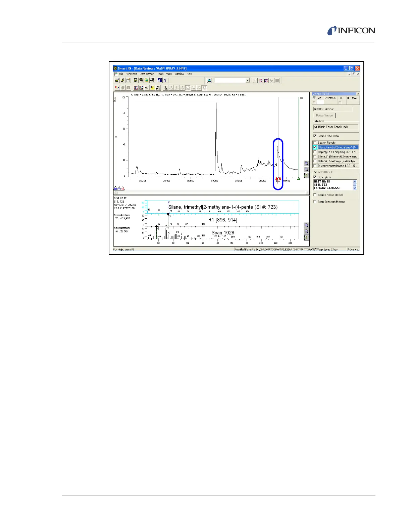Click the red-striped triangle marker below chromatogram
The height and width of the screenshot is (532, 410).
[x=123, y=188]
